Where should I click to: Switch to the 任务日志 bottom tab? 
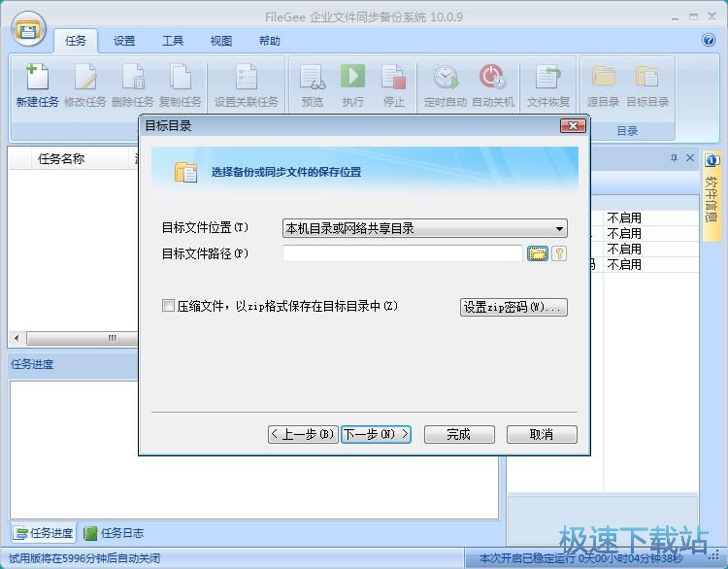(114, 533)
